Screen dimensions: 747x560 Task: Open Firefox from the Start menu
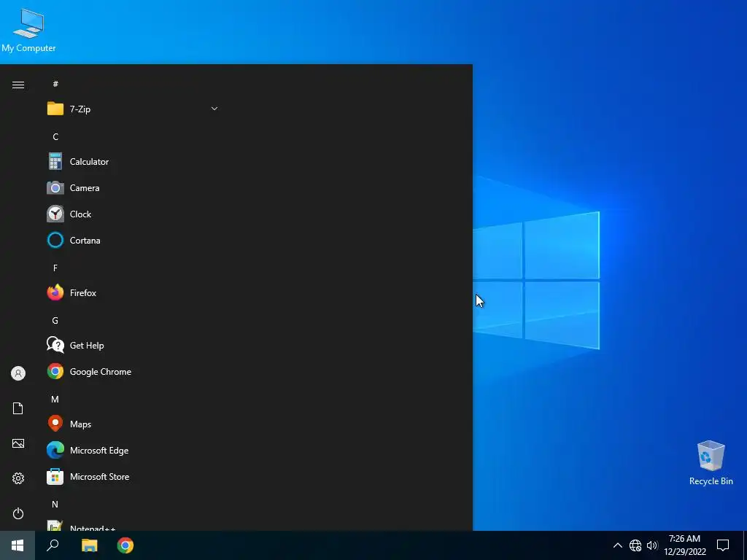(x=133, y=293)
